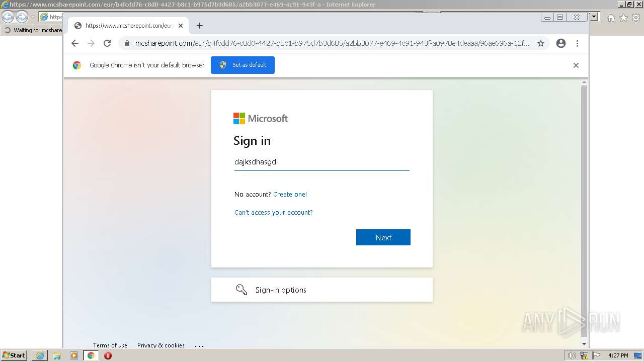The height and width of the screenshot is (362, 644).
Task: Open volume control in system tray
Action: point(572,355)
